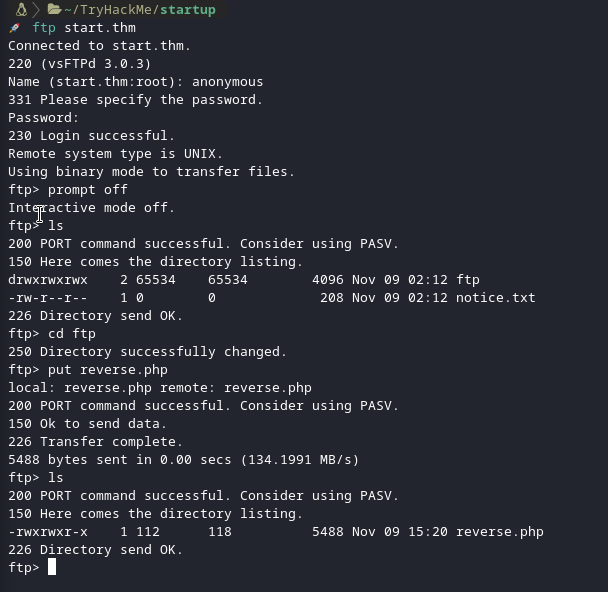Click the 'cd ftp' command line
The image size is (608, 592).
coord(52,334)
